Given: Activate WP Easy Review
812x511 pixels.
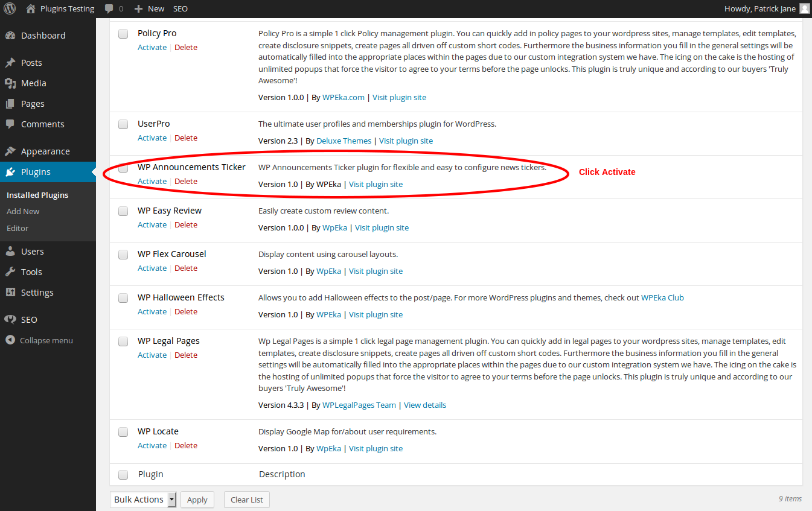Looking at the screenshot, I should tap(152, 224).
